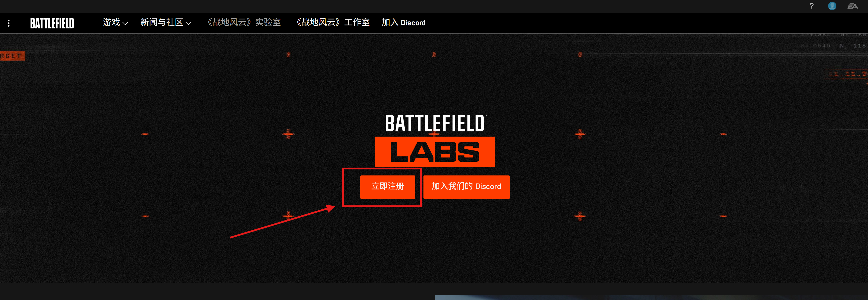Expand the 新闻与社区 dropdown menu
The width and height of the screenshot is (868, 300).
pos(166,23)
